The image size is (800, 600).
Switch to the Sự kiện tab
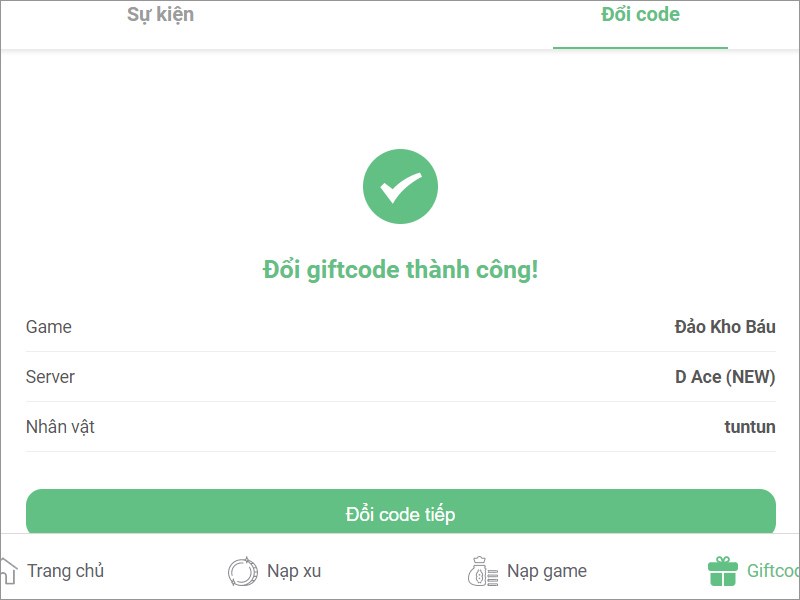(x=160, y=14)
